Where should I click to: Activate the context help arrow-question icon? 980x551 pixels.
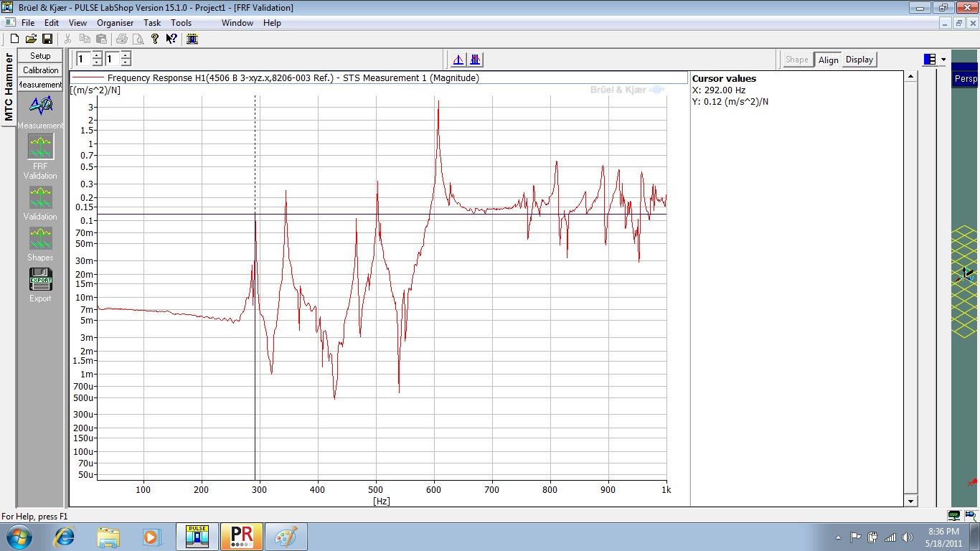click(x=171, y=39)
